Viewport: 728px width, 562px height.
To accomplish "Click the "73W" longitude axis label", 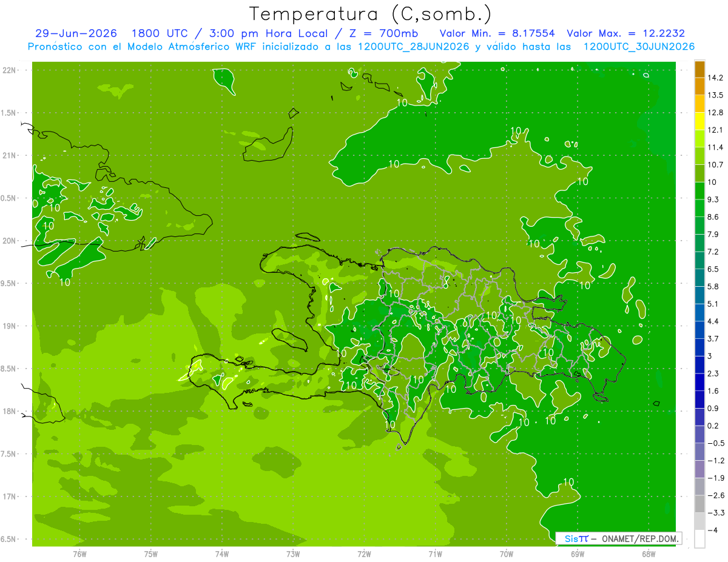I will tap(293, 554).
